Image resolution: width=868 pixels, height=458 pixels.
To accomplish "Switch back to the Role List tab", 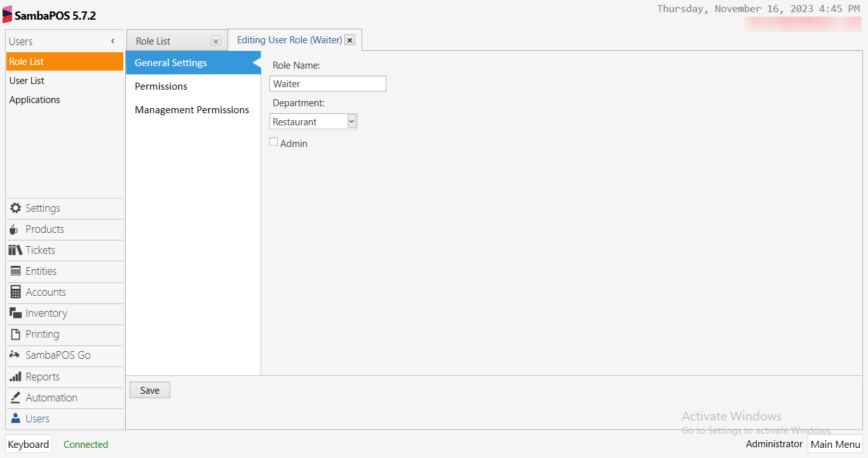I will pos(153,40).
